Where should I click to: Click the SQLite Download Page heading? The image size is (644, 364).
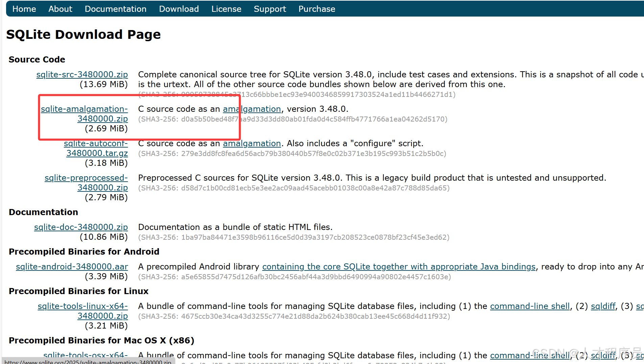coord(84,34)
